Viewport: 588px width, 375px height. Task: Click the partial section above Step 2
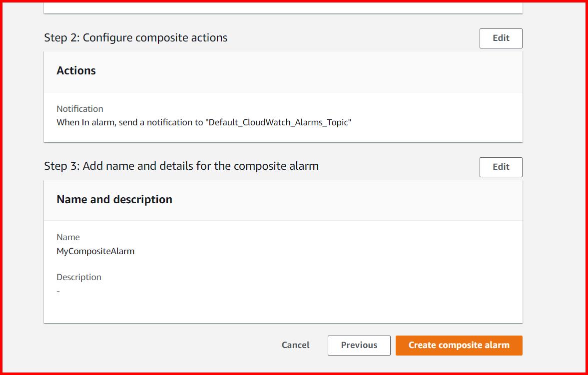coord(283,7)
